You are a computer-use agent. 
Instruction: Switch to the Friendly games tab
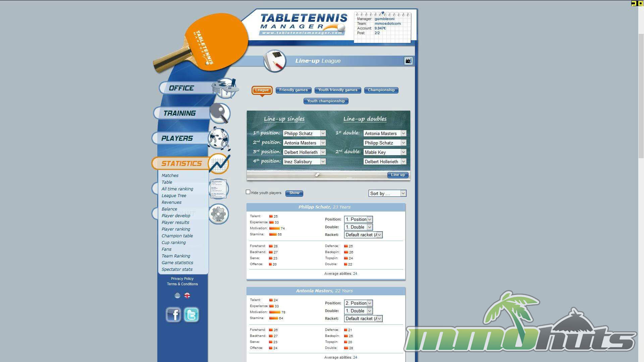(293, 90)
